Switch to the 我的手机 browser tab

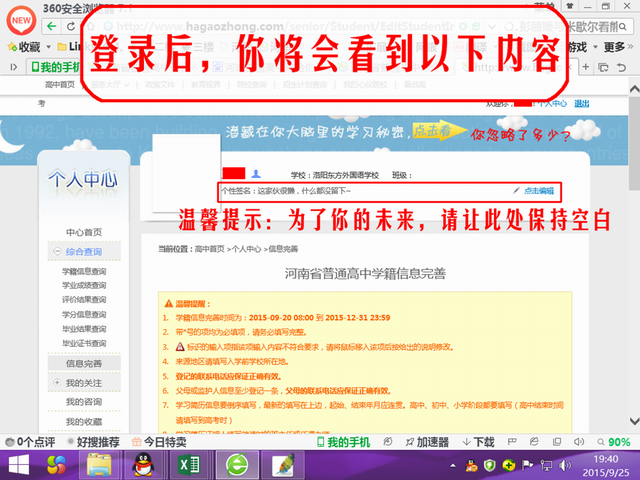55,67
